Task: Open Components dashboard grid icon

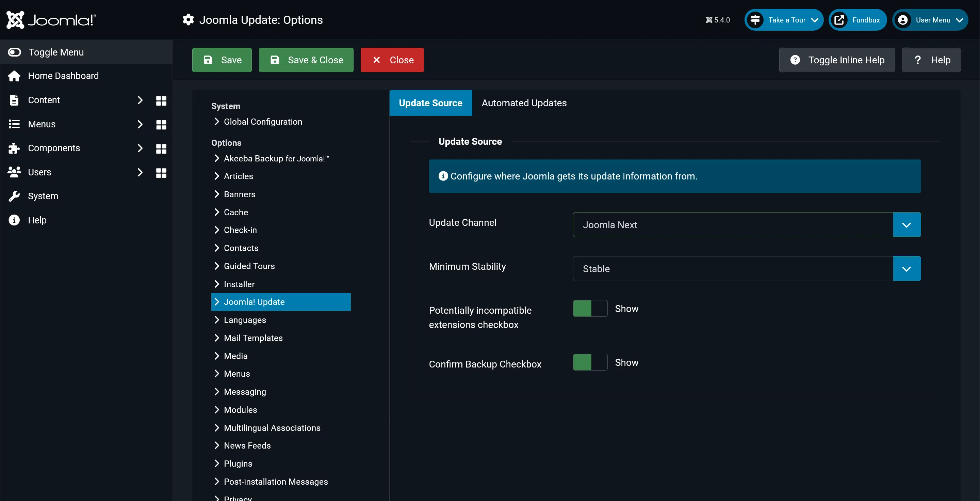Action: (161, 148)
